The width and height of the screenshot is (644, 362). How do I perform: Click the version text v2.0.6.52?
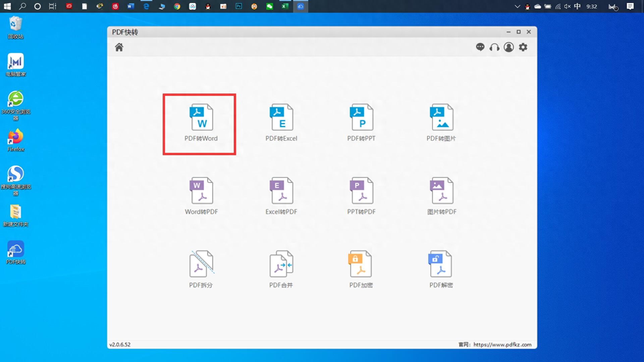point(120,345)
